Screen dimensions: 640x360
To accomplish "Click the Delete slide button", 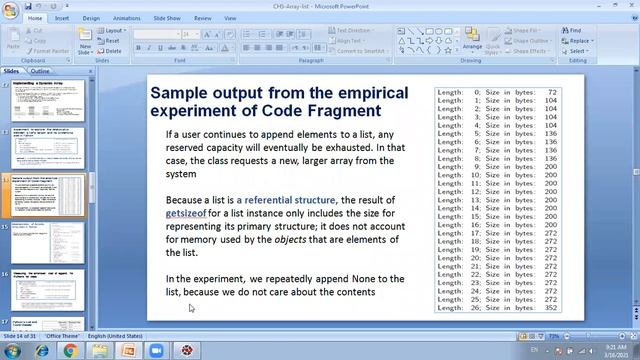I will [x=109, y=51].
